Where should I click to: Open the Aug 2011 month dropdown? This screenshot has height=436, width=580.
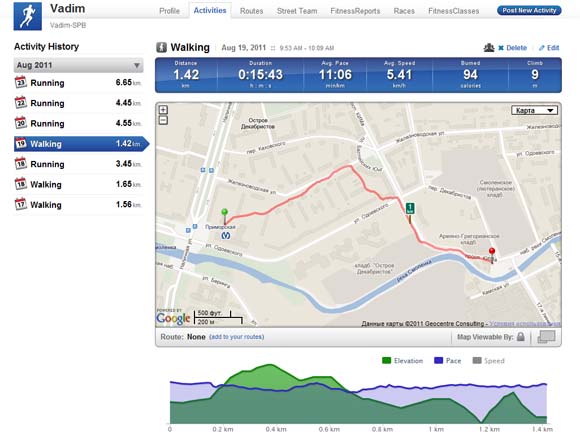pyautogui.click(x=78, y=65)
